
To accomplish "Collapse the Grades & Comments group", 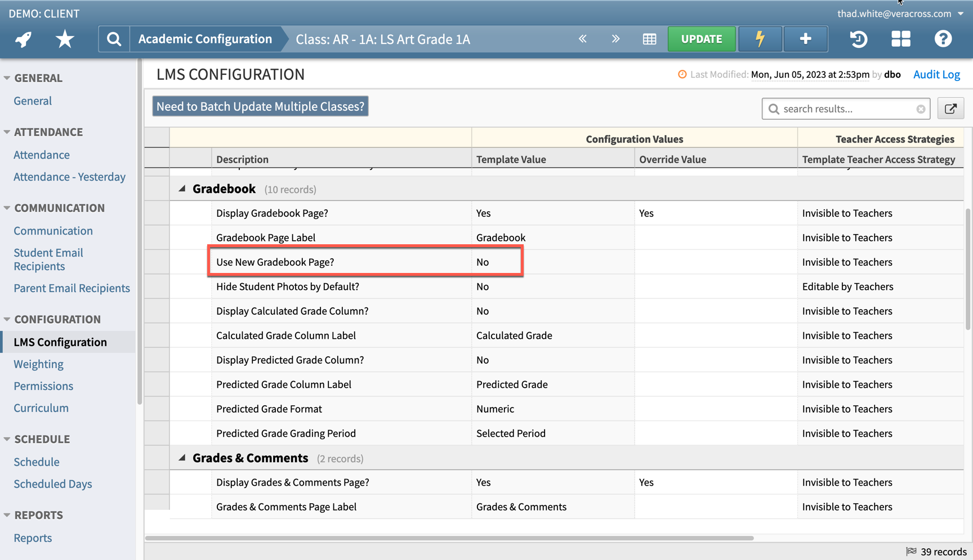I will [x=182, y=458].
